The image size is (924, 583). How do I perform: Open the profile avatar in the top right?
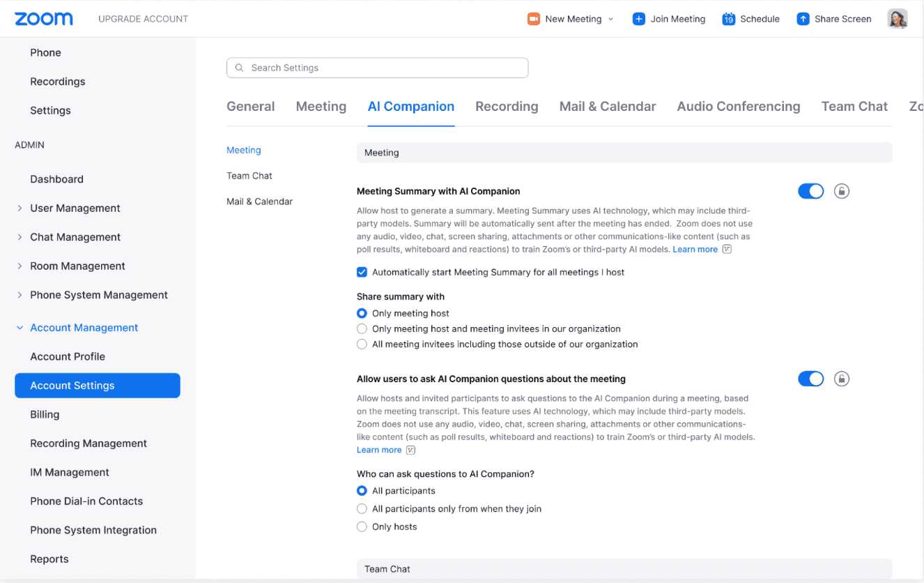click(x=898, y=18)
